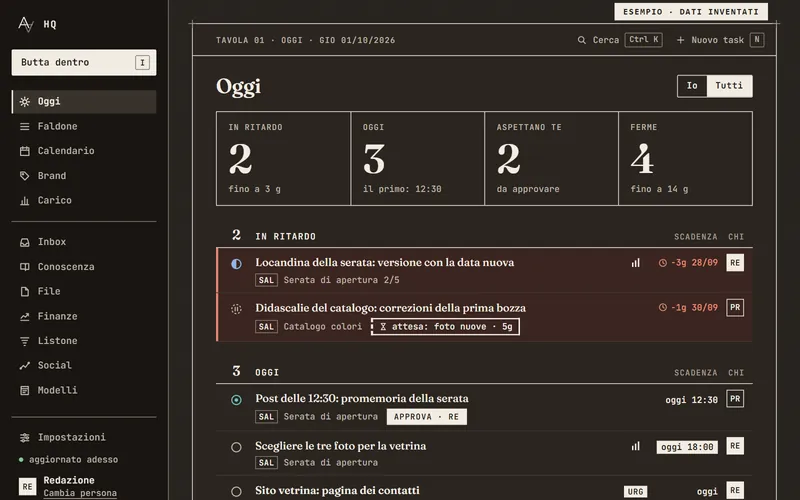The height and width of the screenshot is (500, 800).
Task: Open the Oggi summary card showing 3
Action: click(x=418, y=159)
